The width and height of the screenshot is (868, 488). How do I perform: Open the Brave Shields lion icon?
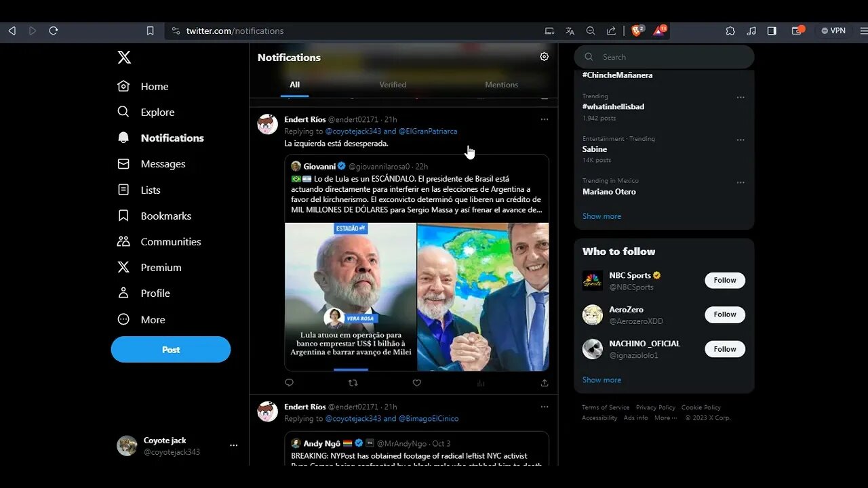pos(637,30)
